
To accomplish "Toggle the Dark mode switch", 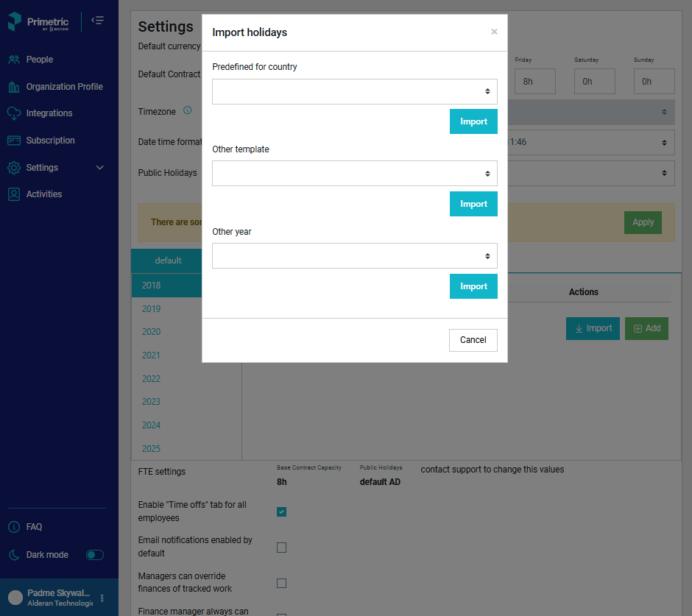I will tap(95, 555).
